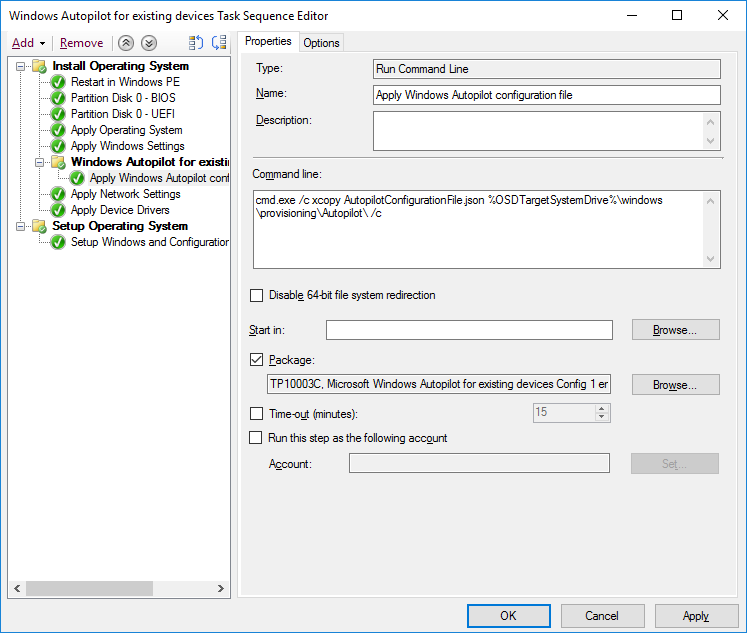Screen dimensions: 747x633
Task: Enable the Time-out (minutes) checkbox
Action: point(256,413)
